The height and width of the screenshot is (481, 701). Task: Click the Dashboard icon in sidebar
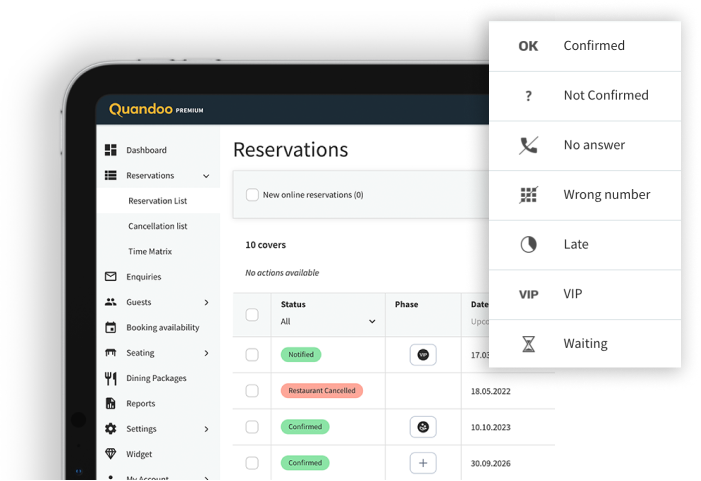click(x=111, y=150)
